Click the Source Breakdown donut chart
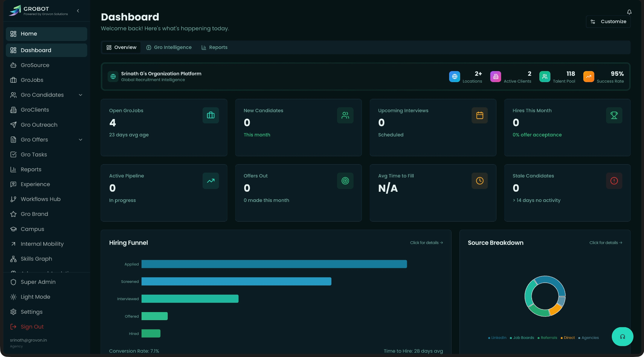The width and height of the screenshot is (644, 357). click(545, 296)
